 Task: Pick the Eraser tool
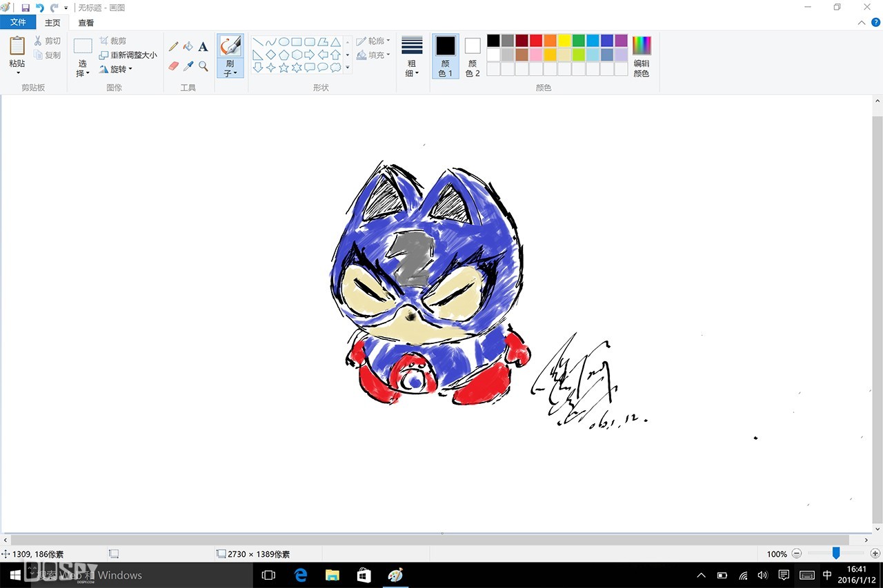tap(174, 66)
